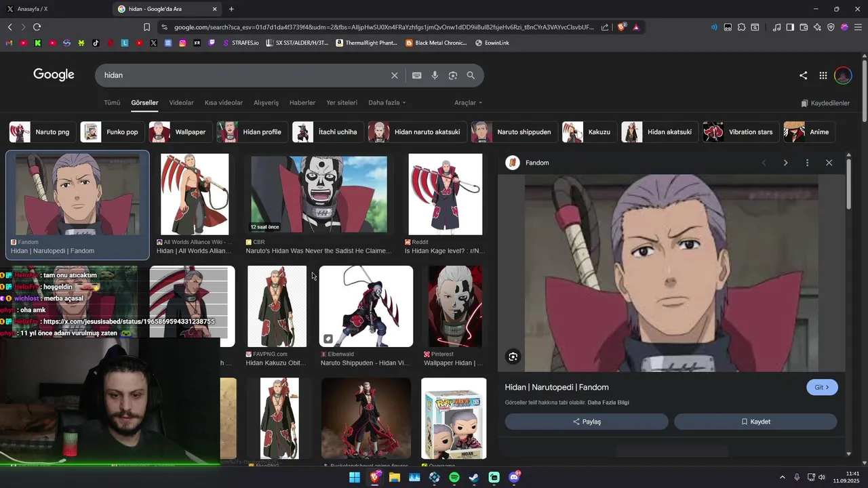Share search results with the header share icon
Image resolution: width=868 pixels, height=488 pixels.
804,75
